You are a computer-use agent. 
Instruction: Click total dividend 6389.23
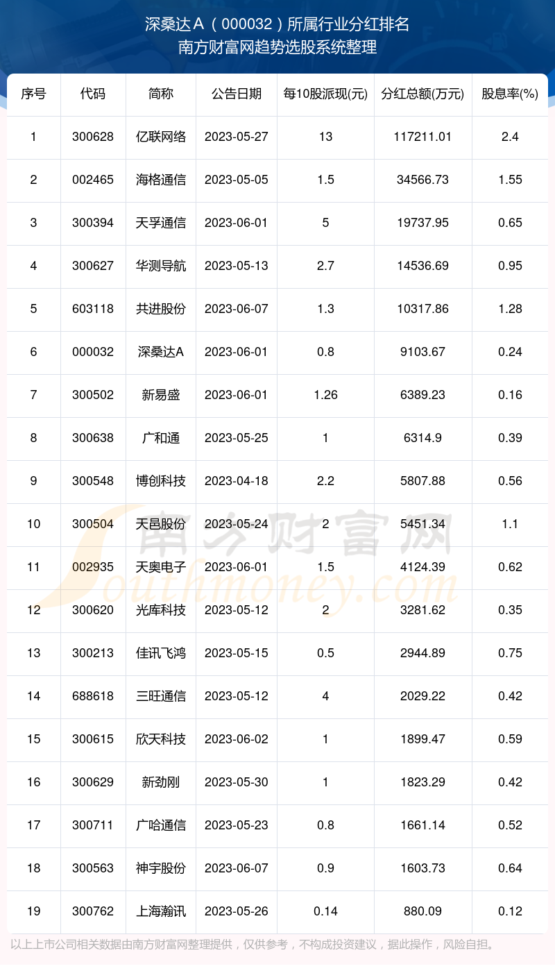click(x=422, y=395)
